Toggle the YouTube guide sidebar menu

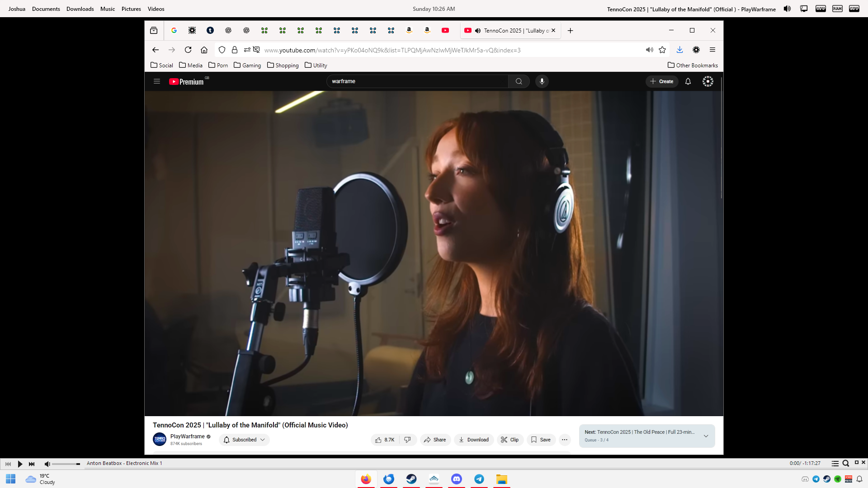coord(157,81)
